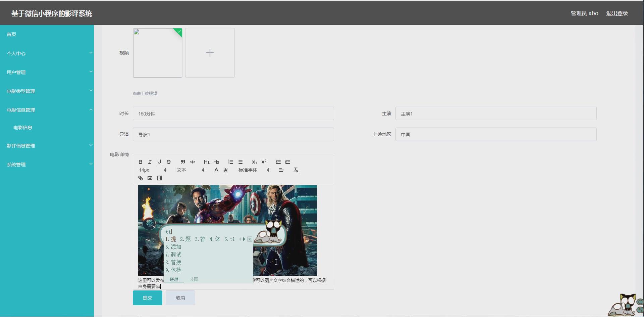The height and width of the screenshot is (317, 644).
Task: Switch to the IME 斗图 tab
Action: pyautogui.click(x=194, y=279)
